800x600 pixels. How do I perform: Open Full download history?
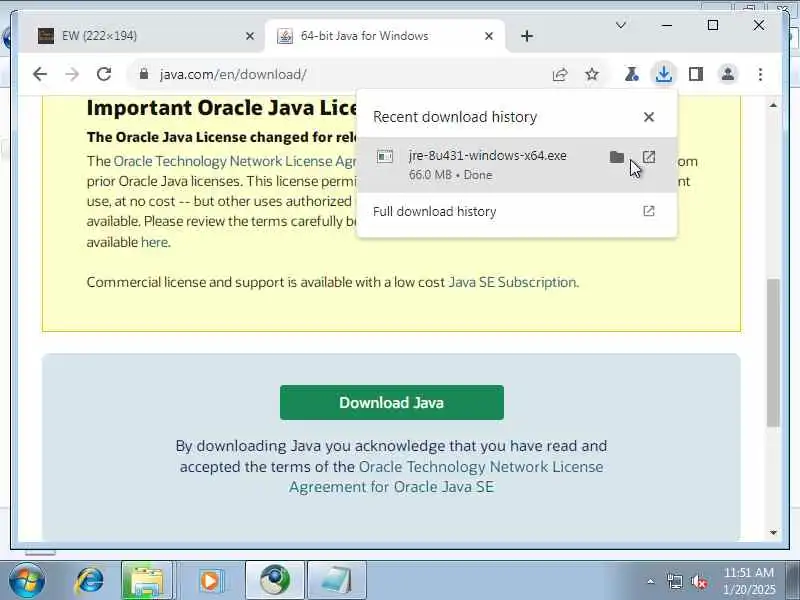(516, 211)
